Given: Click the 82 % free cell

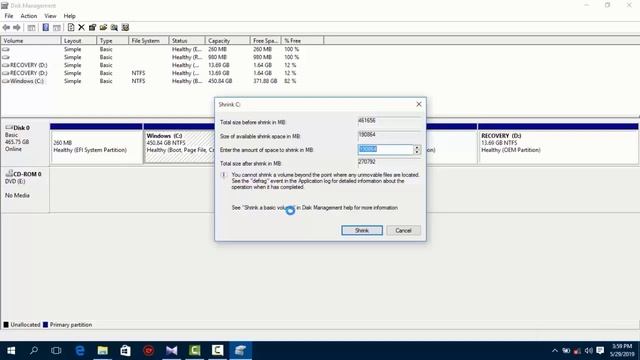Looking at the screenshot, I should pos(290,81).
